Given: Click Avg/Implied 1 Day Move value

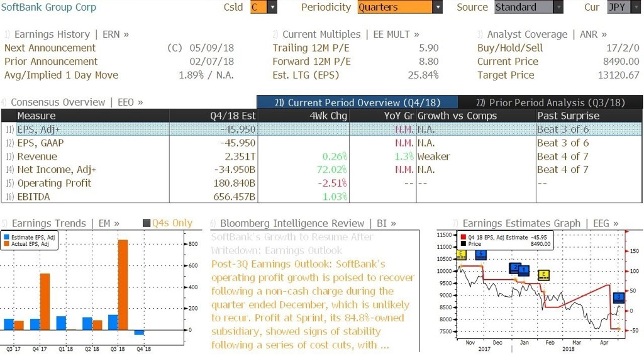Looking at the screenshot, I should pyautogui.click(x=206, y=75).
